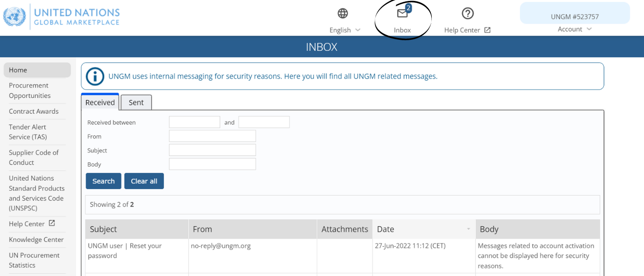Click the Received between start date field
This screenshot has height=276, width=644.
(x=194, y=122)
